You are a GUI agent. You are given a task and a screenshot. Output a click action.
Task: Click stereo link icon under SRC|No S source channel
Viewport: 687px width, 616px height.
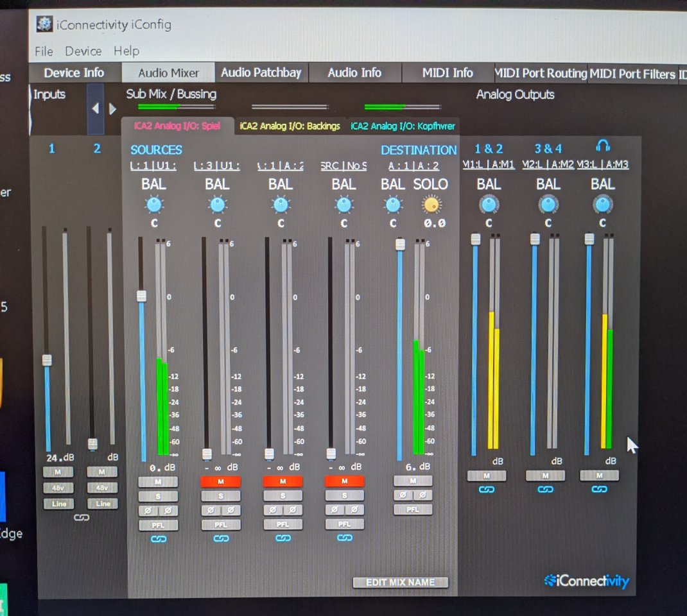pyautogui.click(x=345, y=537)
